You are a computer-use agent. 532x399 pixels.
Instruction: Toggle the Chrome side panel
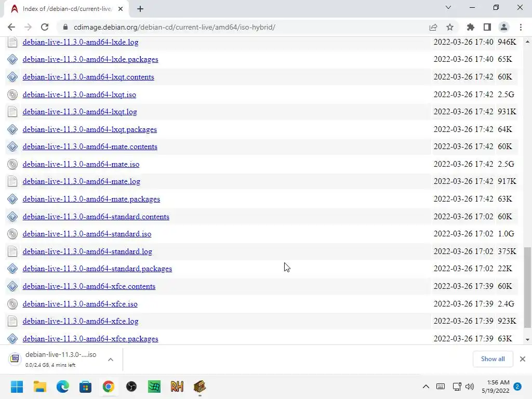click(x=487, y=27)
